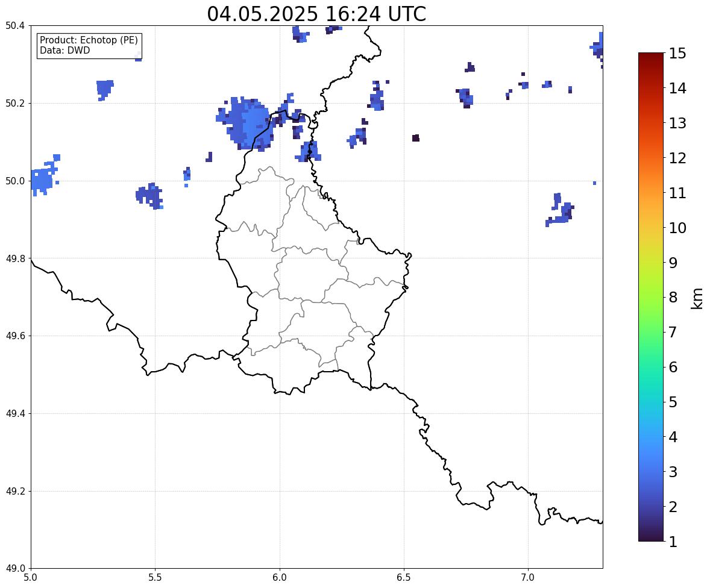710x588 pixels.
Task: Pick the colorbar tick label 14
Action: coord(677,89)
